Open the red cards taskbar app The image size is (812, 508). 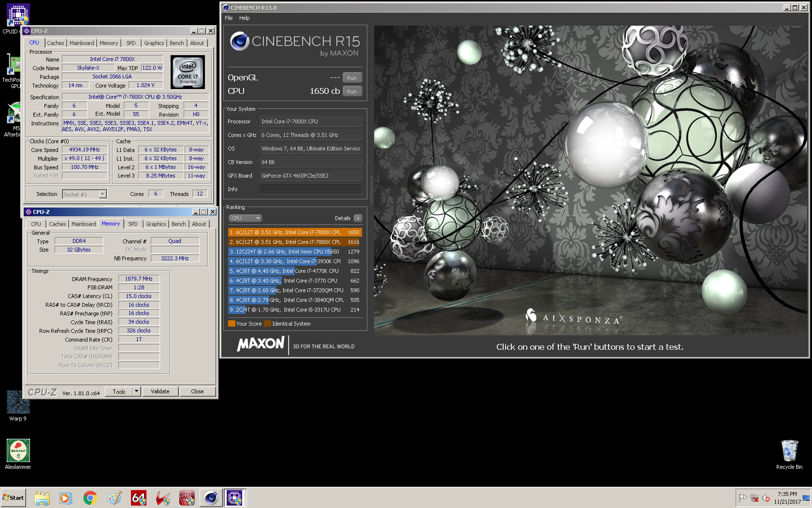187,498
